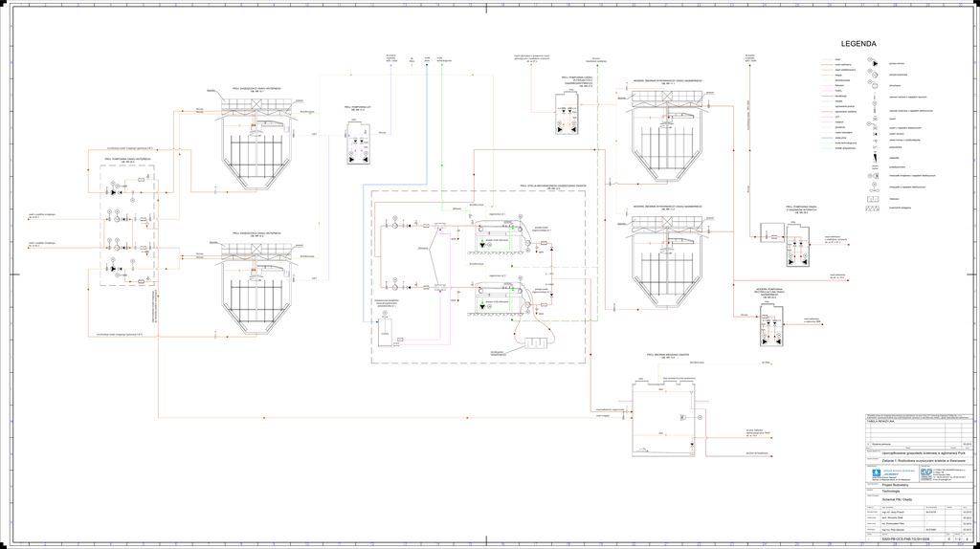Select the 'Projekt Budowlany' title block field

click(895, 485)
